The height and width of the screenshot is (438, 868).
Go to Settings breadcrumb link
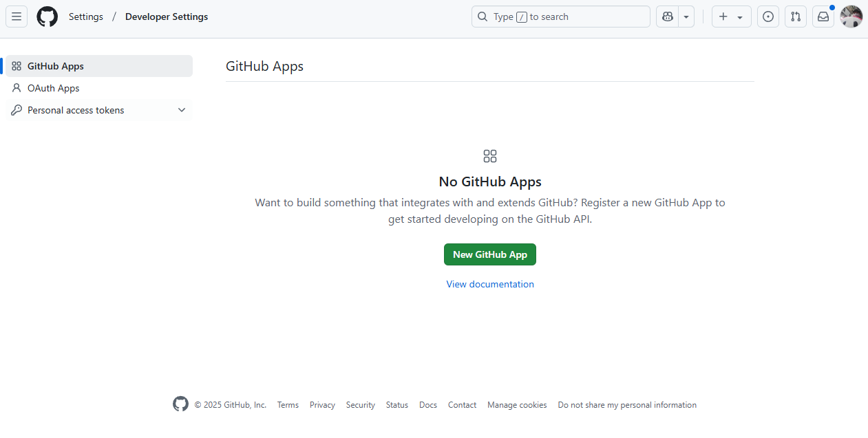point(86,17)
